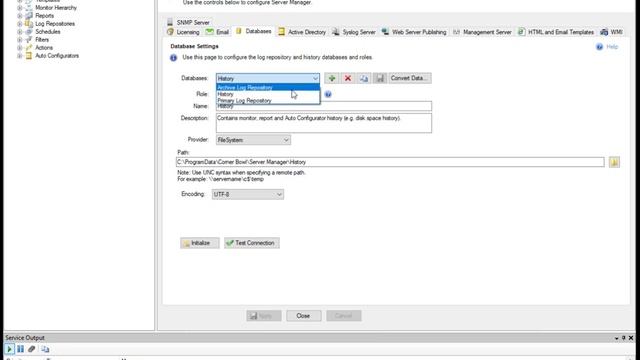Pause the service output
The width and height of the screenshot is (640, 360).
20,349
